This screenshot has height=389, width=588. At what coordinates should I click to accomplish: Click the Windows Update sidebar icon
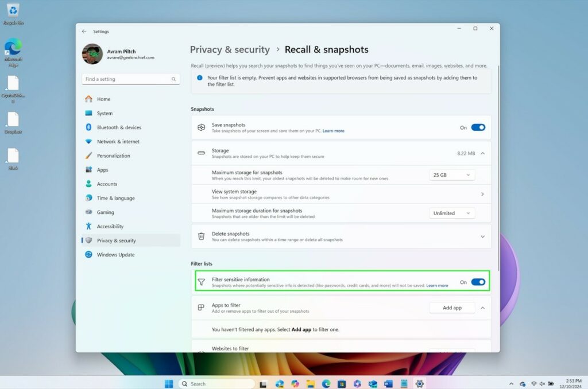click(88, 255)
